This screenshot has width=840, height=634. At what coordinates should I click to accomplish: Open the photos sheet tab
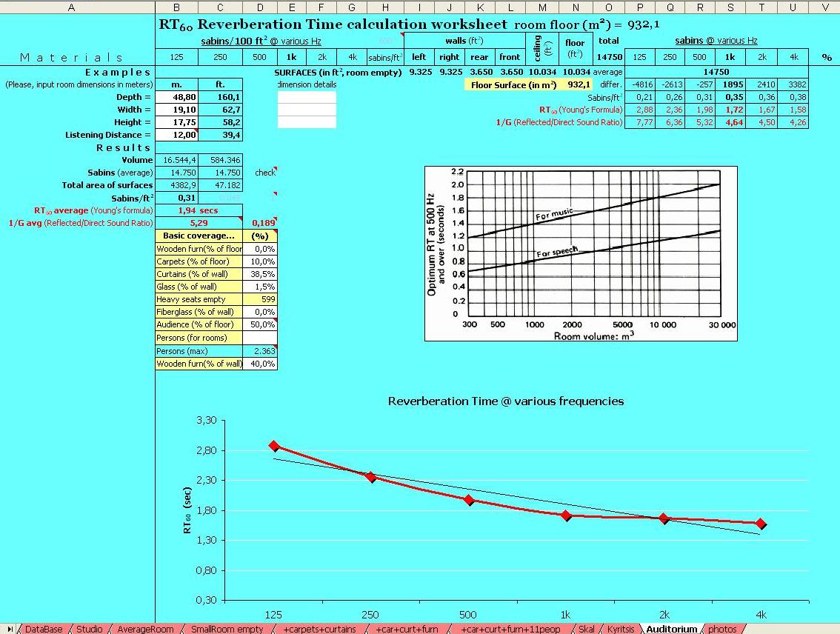click(722, 629)
